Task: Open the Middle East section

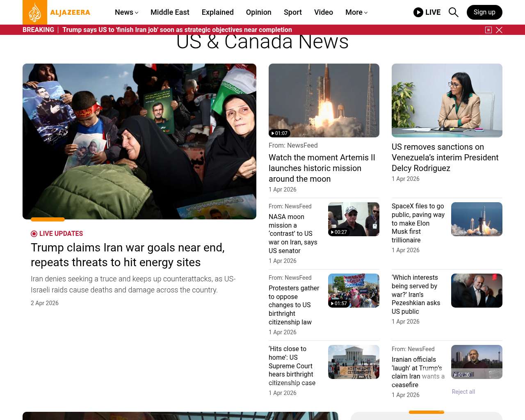Action: pos(170,12)
